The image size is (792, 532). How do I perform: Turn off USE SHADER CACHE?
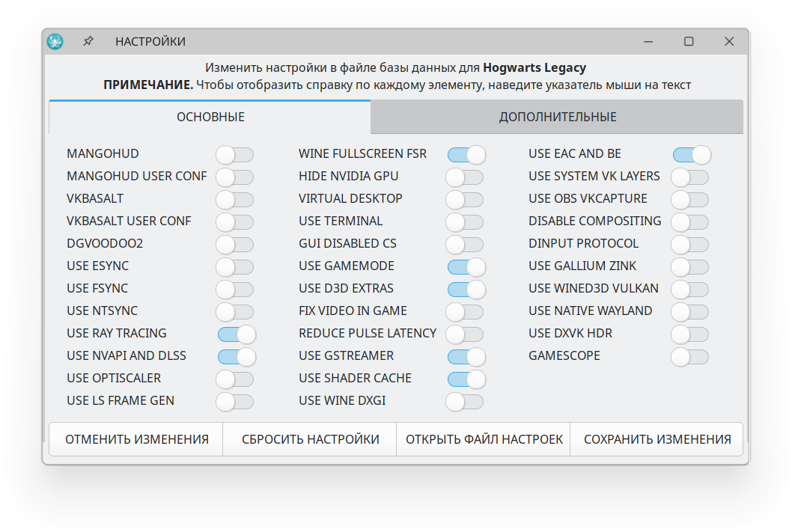[466, 379]
